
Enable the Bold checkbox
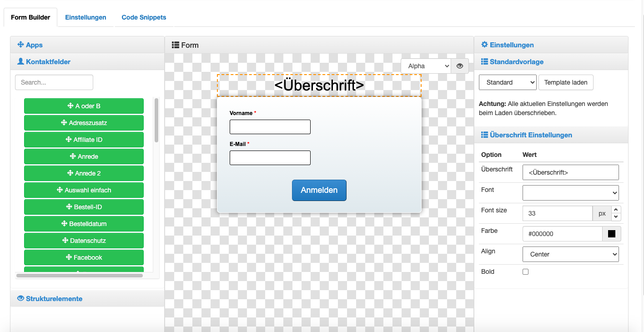(525, 272)
